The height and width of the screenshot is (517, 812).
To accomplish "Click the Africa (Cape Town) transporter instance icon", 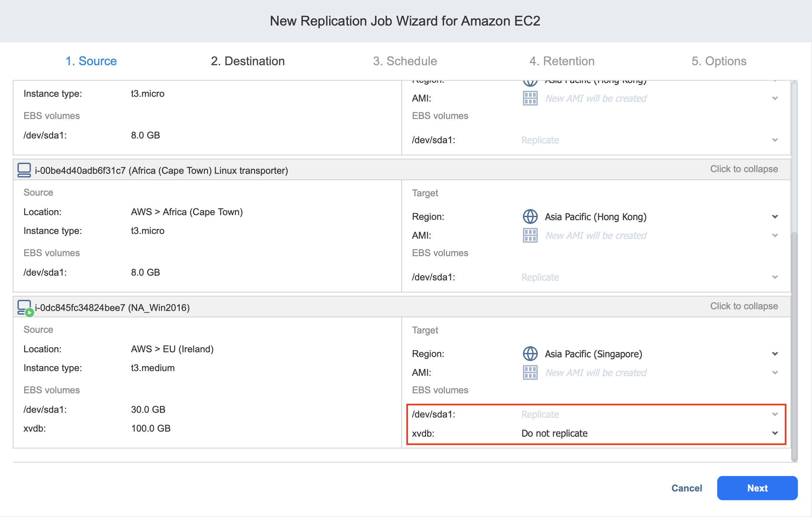I will 24,170.
